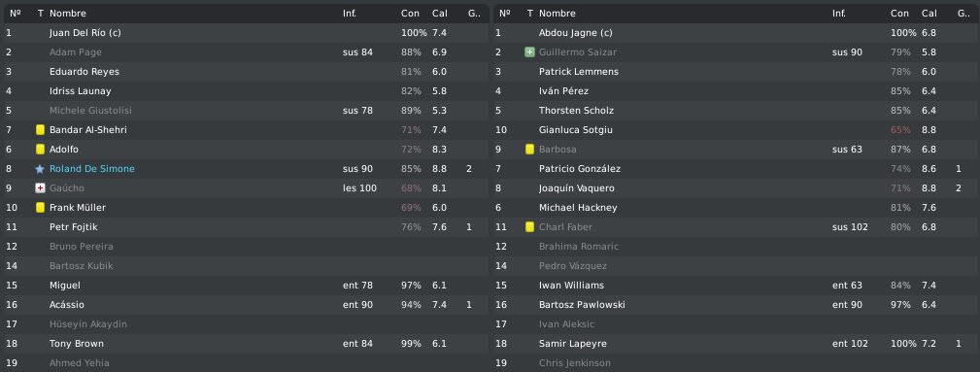Click Bandar Al-Shehri's yellow card icon
This screenshot has width=980, height=372.
click(40, 130)
